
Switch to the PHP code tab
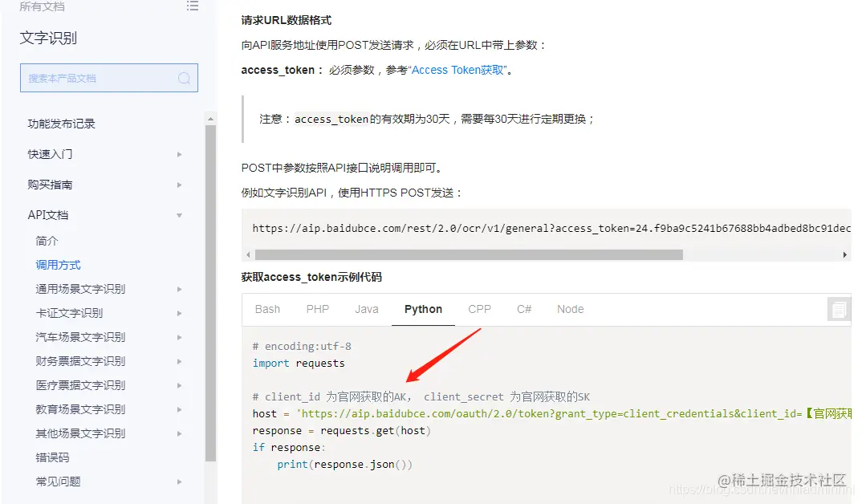[318, 310]
